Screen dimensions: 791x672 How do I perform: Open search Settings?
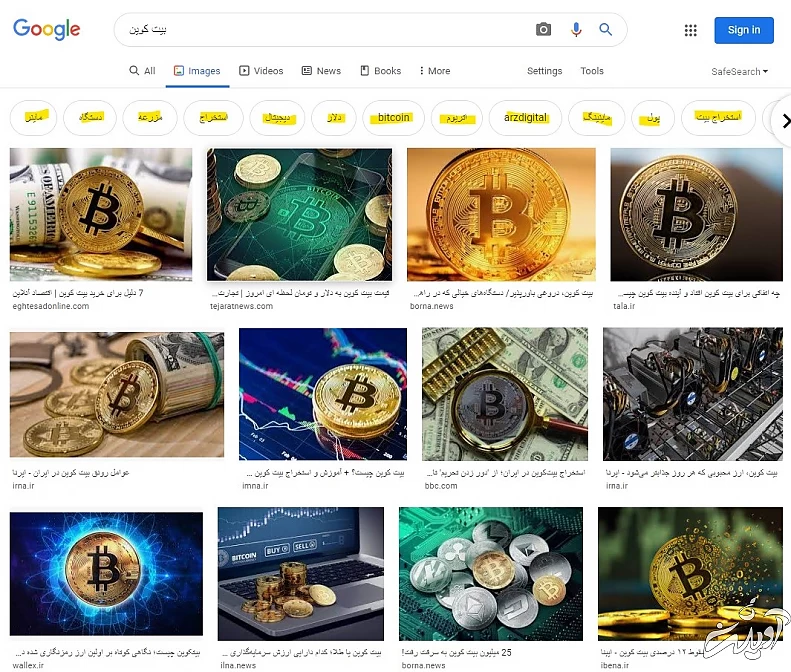(544, 71)
